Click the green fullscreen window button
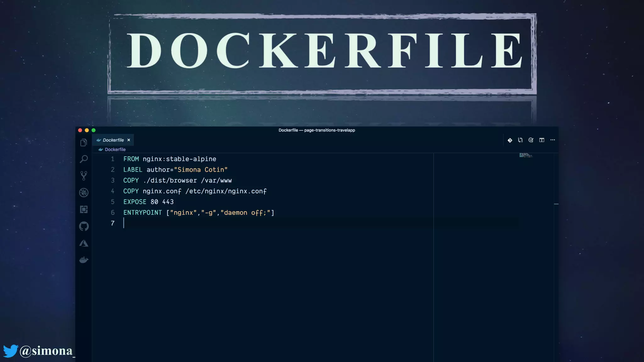The width and height of the screenshot is (644, 362). (93, 130)
